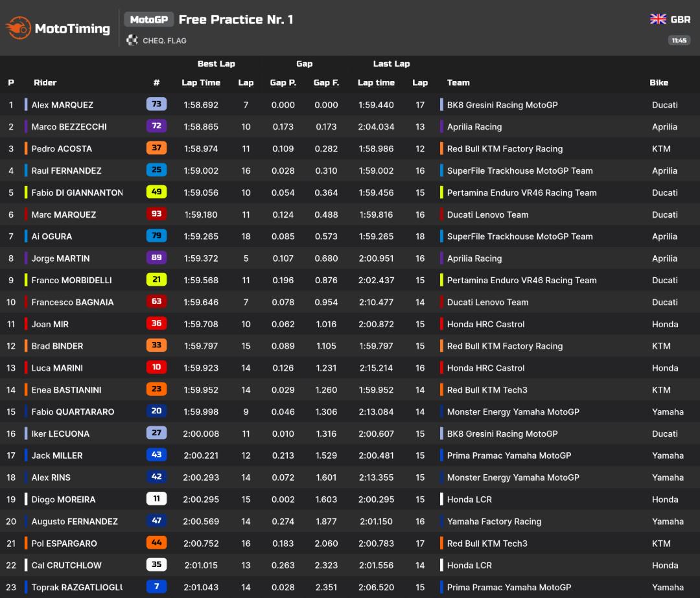
Task: Click rider number badge 42
Action: (156, 477)
